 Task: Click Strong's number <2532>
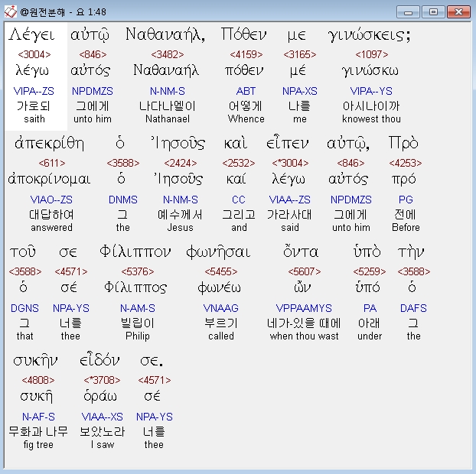pyautogui.click(x=239, y=163)
